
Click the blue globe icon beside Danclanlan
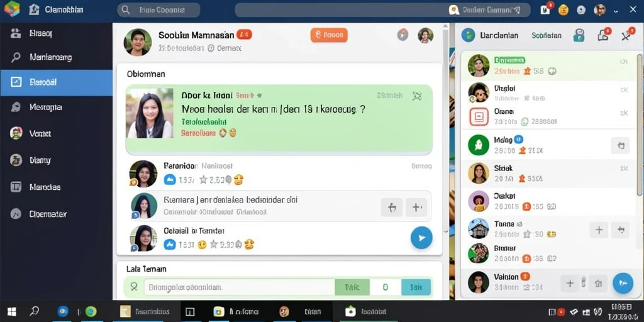(468, 35)
